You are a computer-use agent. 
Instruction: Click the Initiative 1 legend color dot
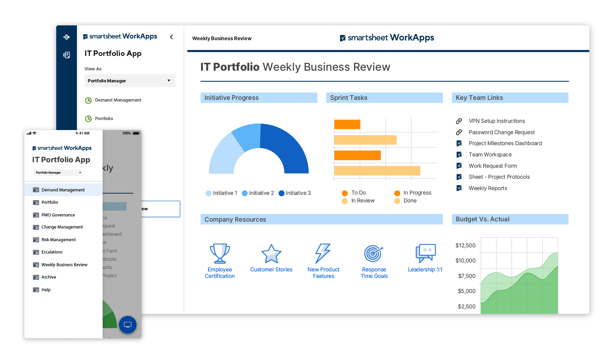(209, 193)
